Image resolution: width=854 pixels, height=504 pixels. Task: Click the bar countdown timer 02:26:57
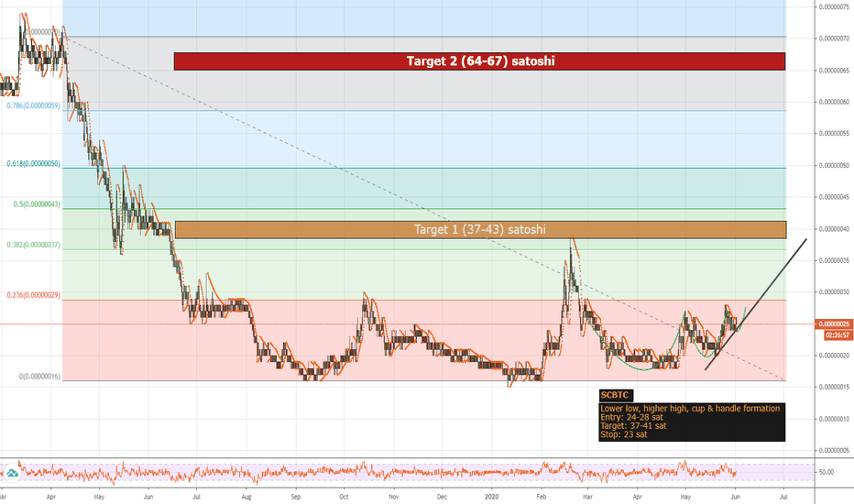(x=838, y=335)
